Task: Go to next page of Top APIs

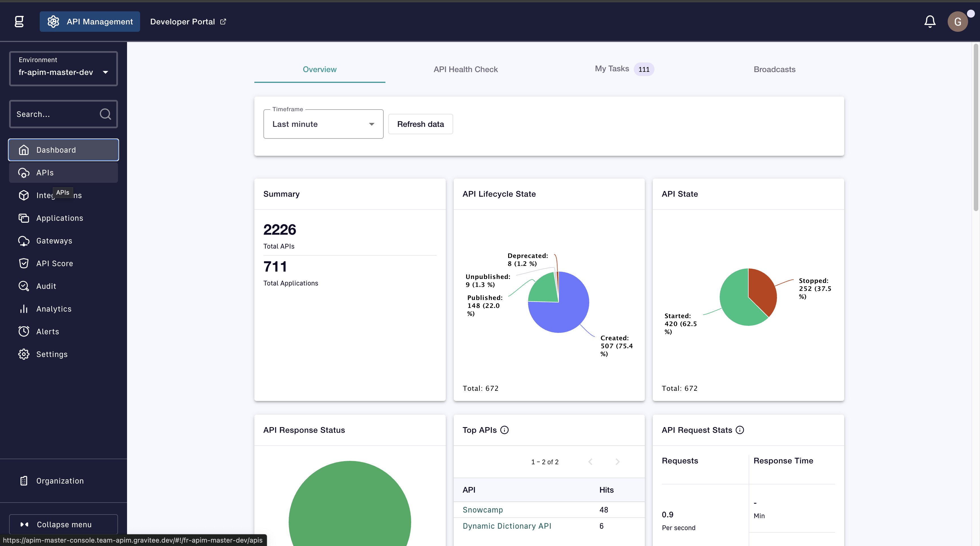Action: [617, 462]
